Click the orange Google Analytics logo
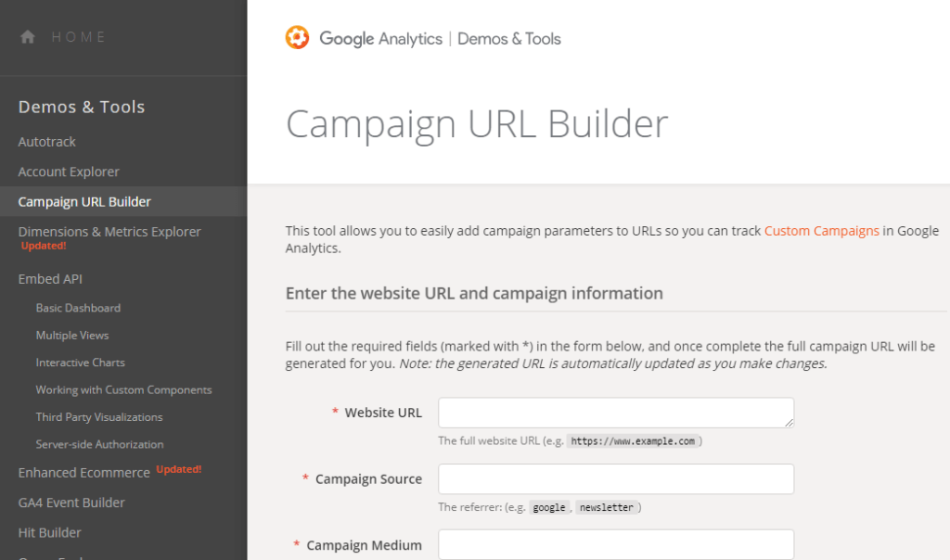This screenshot has height=560, width=950. [x=297, y=38]
